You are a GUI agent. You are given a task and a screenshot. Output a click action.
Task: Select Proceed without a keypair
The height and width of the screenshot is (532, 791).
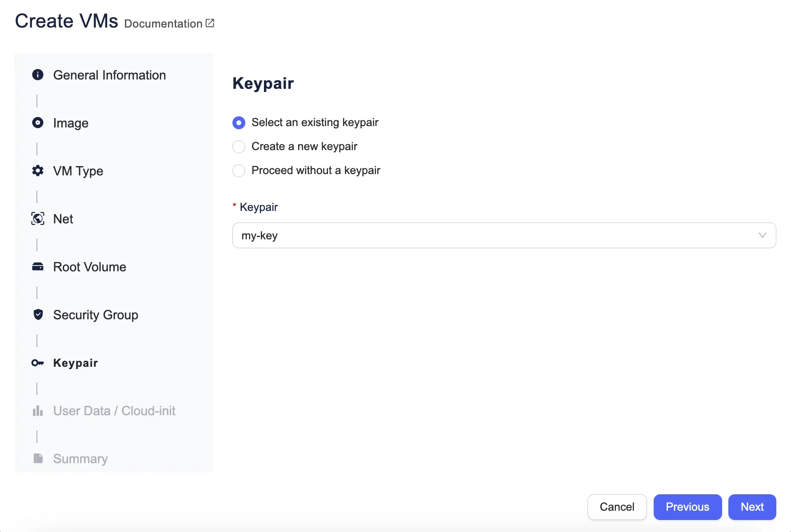(x=239, y=171)
